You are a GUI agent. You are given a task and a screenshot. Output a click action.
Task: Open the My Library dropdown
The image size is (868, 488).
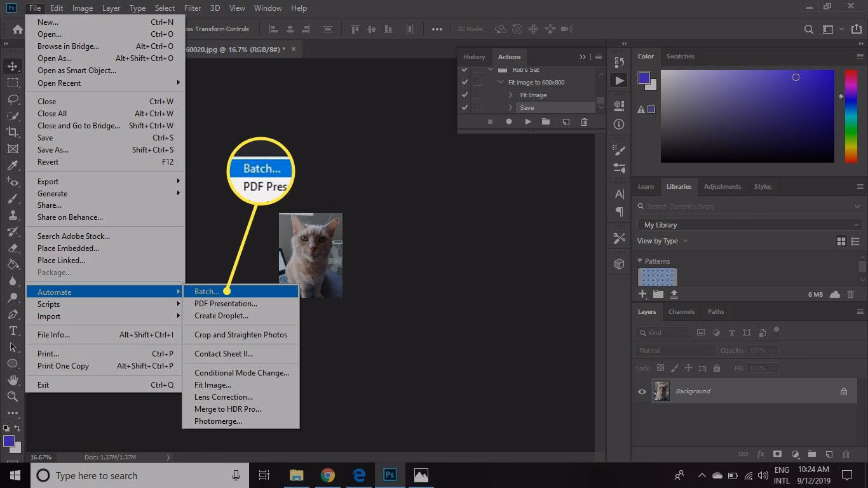749,224
